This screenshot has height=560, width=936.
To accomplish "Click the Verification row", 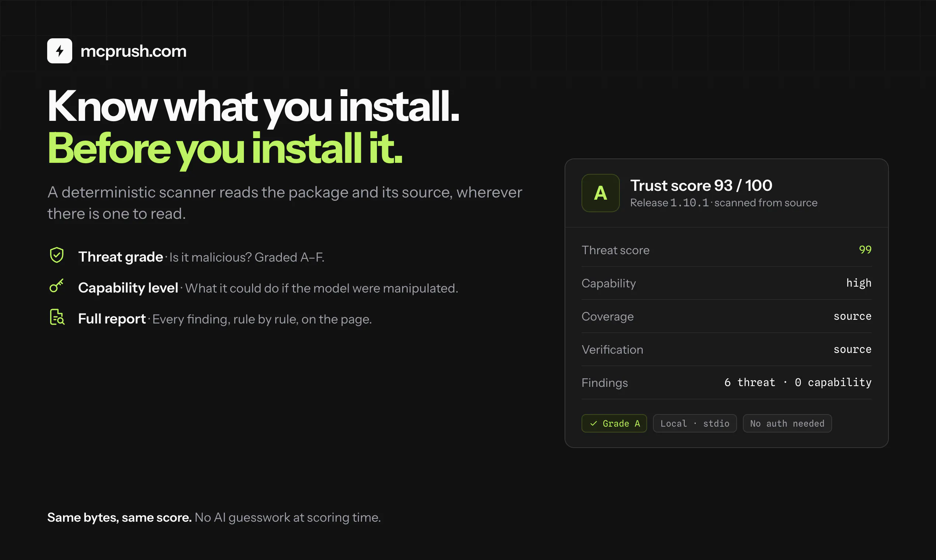I will pyautogui.click(x=727, y=349).
